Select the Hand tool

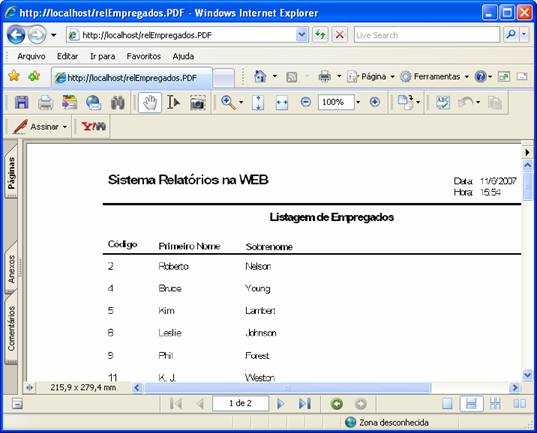click(x=150, y=102)
